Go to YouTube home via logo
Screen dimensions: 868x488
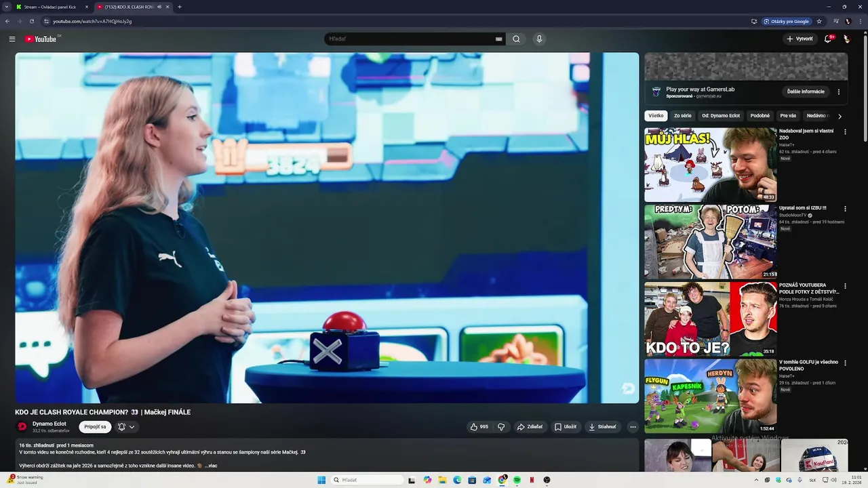pyautogui.click(x=41, y=39)
